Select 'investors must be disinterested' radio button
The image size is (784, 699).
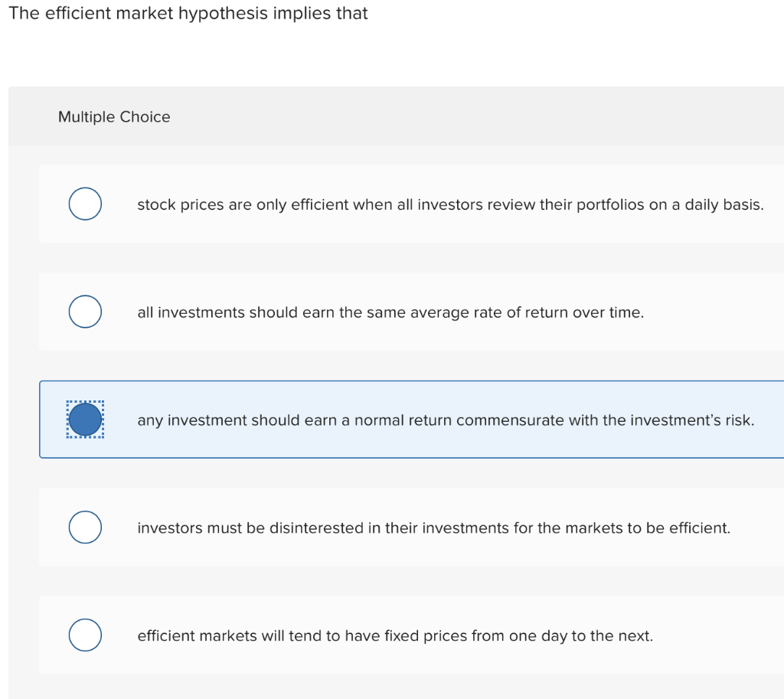[85, 527]
